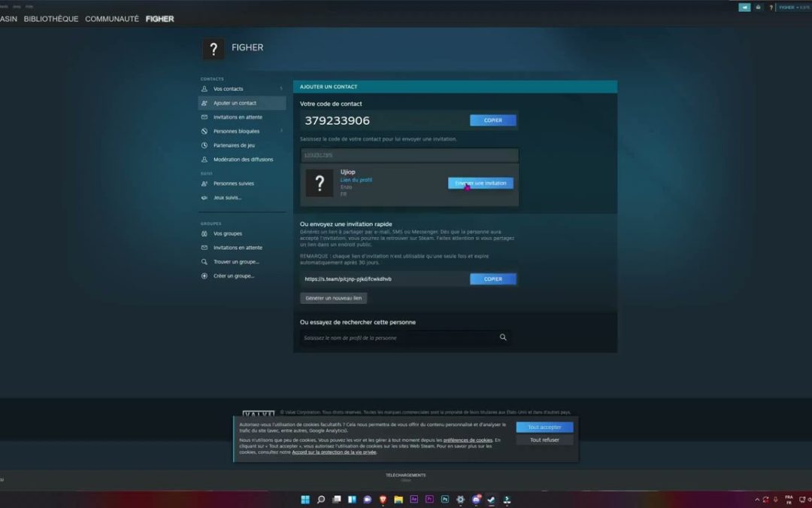Click the Partenaires de jeu clock icon
This screenshot has width=812, height=508.
pyautogui.click(x=204, y=145)
